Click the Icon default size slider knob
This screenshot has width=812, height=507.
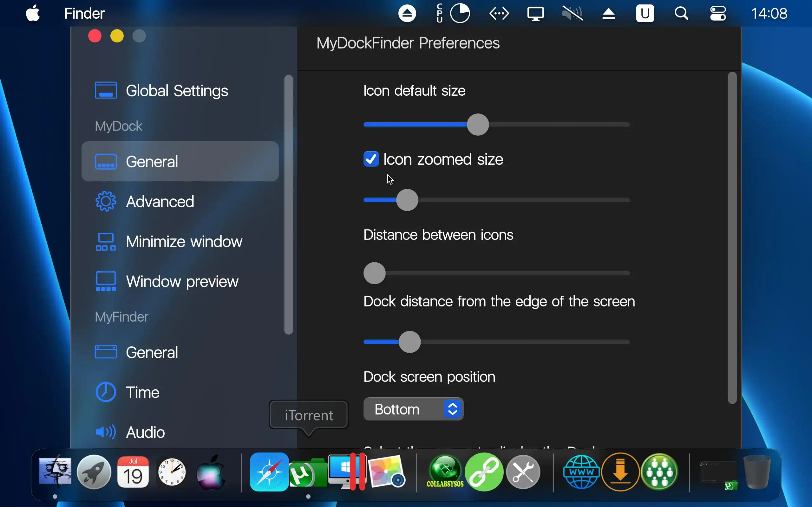click(x=478, y=125)
